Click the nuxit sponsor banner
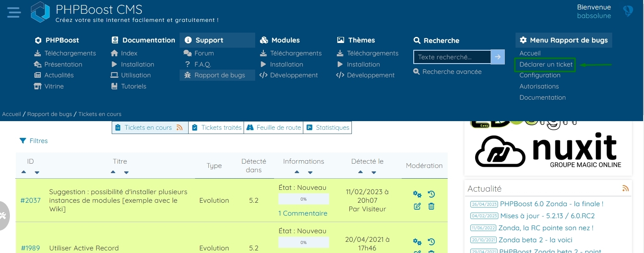644x253 pixels. 548,150
